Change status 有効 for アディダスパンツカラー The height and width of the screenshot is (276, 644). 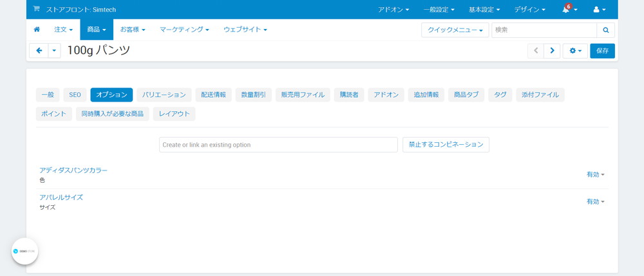click(x=596, y=174)
